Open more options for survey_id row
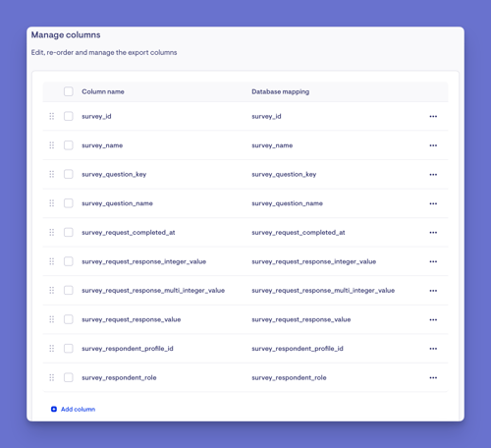491x448 pixels. [433, 116]
